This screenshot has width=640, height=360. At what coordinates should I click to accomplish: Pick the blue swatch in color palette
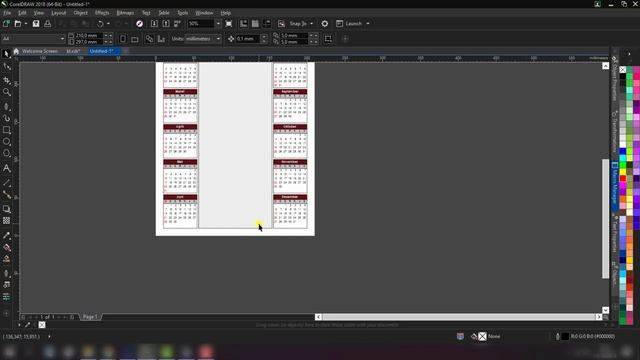click(x=623, y=151)
